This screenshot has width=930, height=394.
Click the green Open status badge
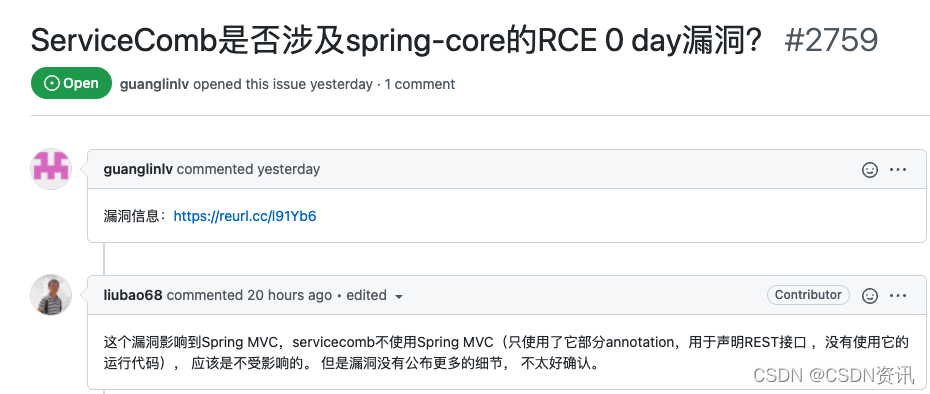coord(71,83)
